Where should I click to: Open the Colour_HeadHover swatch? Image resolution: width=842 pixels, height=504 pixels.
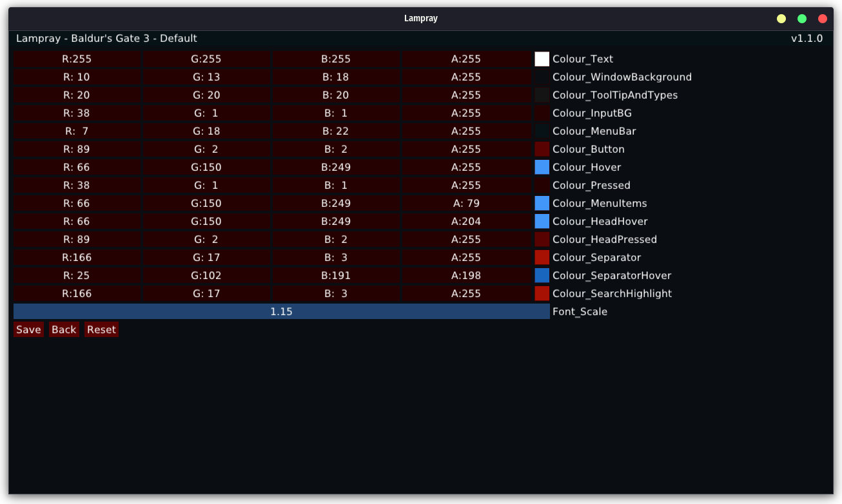(x=542, y=221)
